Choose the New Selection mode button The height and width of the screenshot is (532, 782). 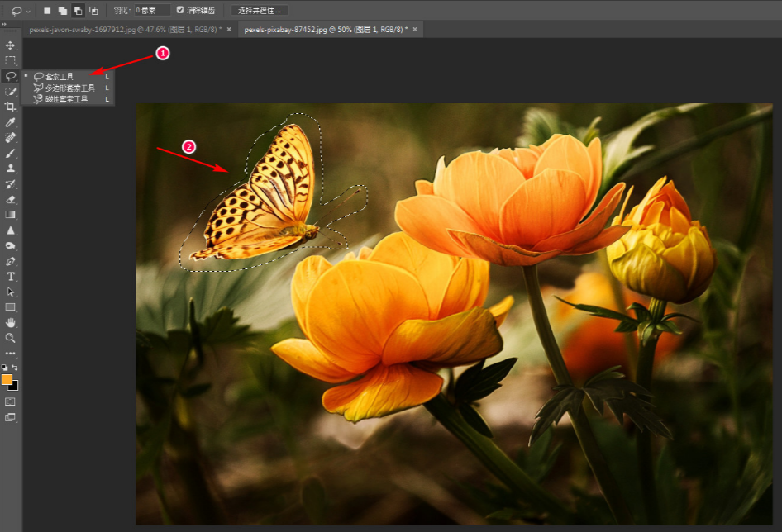point(47,11)
